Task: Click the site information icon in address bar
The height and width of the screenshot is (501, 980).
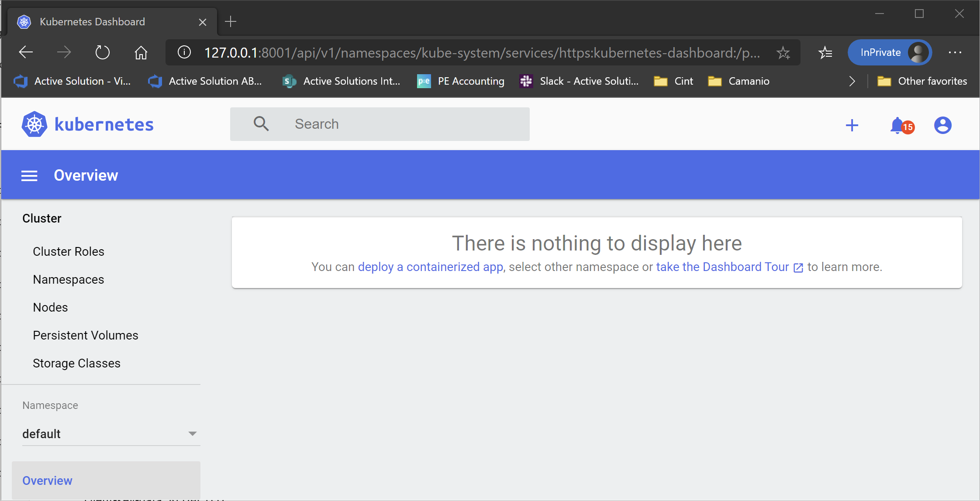Action: (x=184, y=52)
